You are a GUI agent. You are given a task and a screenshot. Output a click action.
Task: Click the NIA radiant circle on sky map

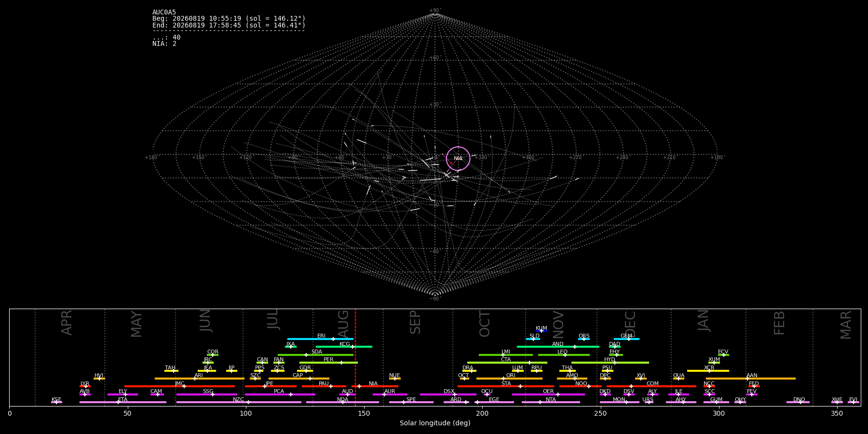(458, 159)
